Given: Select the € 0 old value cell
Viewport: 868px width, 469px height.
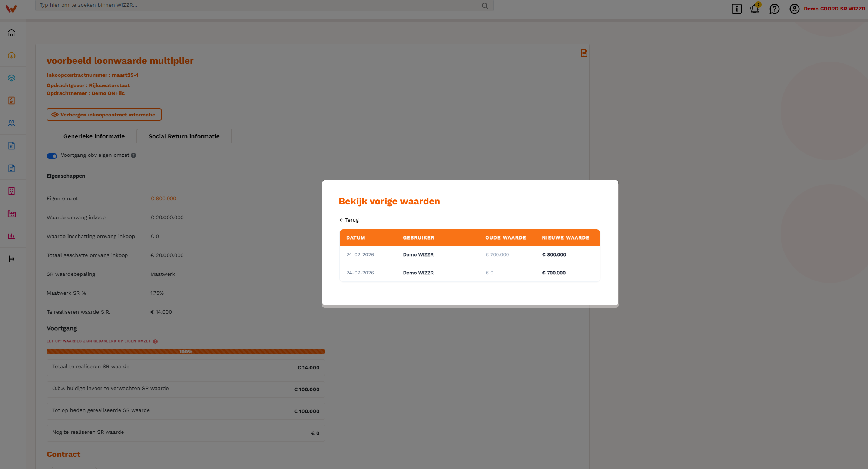Looking at the screenshot, I should (490, 273).
